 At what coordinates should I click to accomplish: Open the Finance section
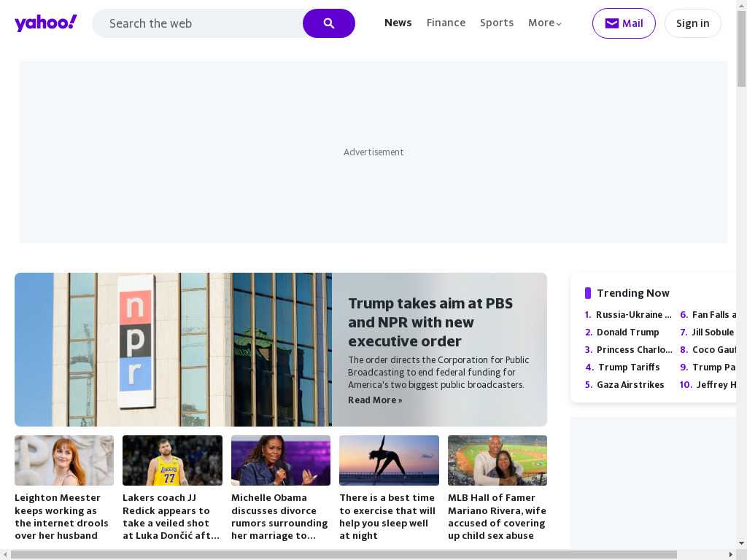(446, 23)
